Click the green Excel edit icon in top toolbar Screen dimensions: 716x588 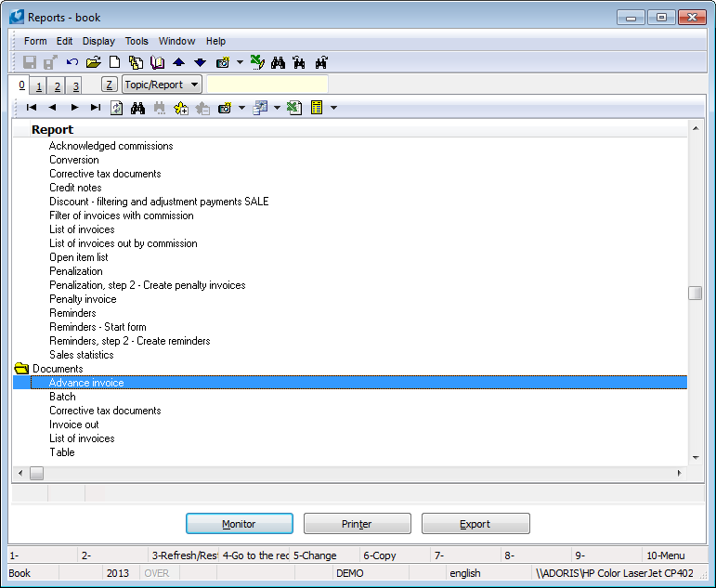257,62
